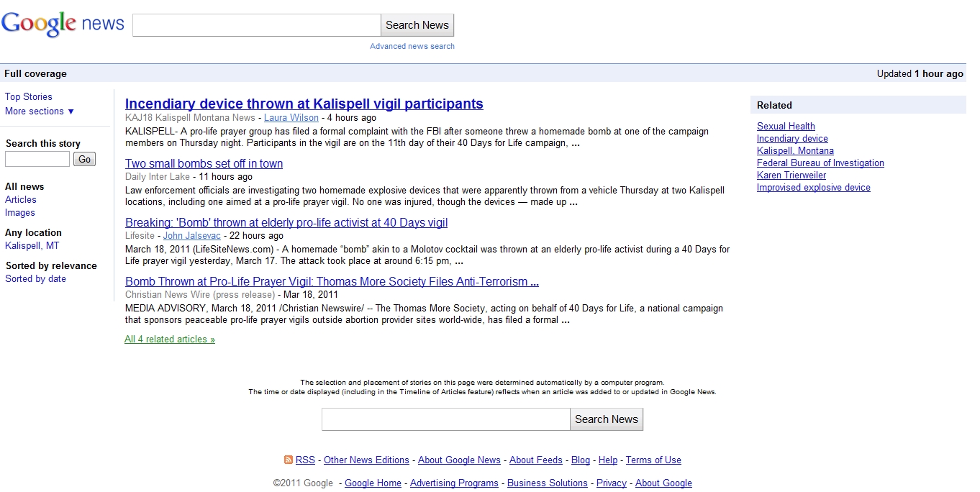Click 'Christian News Wire (press release)' source text
Screen dimensions: 980x492
200,294
